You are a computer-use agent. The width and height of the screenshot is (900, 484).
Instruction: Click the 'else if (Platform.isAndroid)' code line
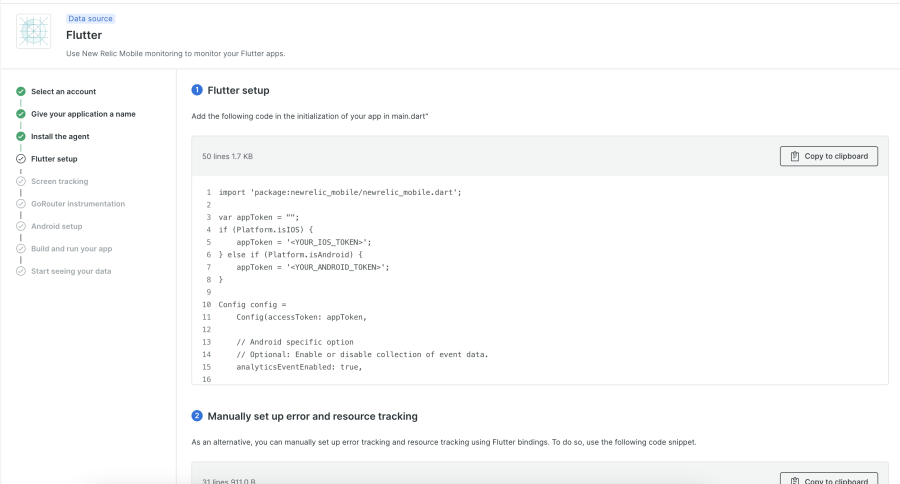click(x=290, y=254)
